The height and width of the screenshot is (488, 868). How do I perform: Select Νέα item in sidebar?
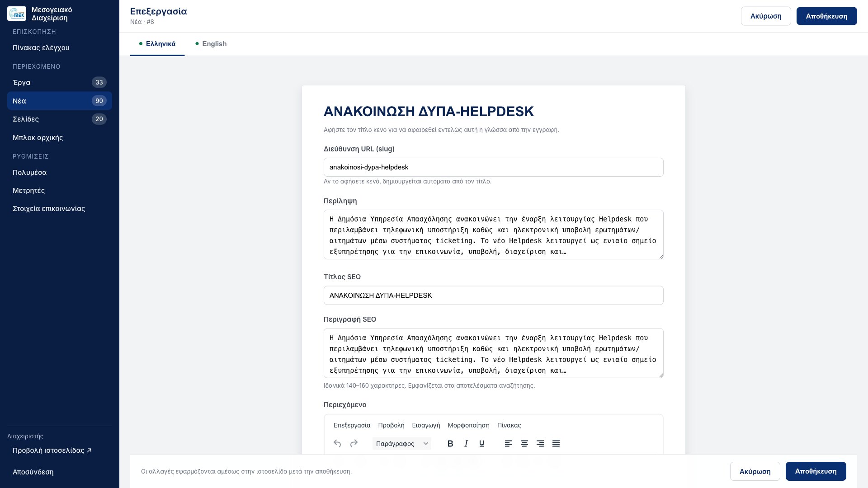[x=60, y=101]
